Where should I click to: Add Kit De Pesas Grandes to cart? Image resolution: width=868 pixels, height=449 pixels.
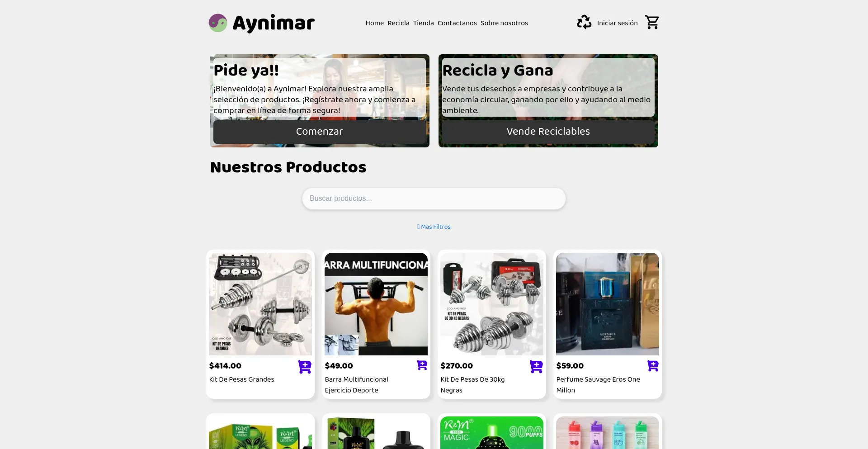click(305, 367)
